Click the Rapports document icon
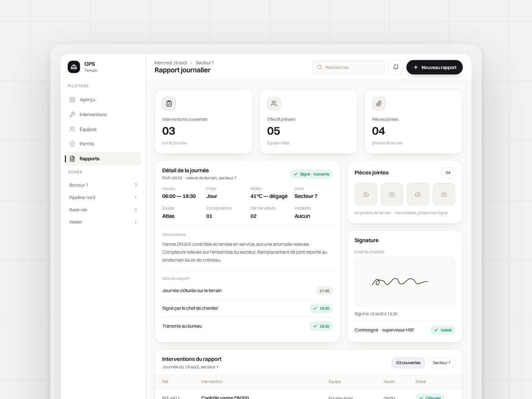Viewport: 532px width, 399px height. (x=72, y=159)
